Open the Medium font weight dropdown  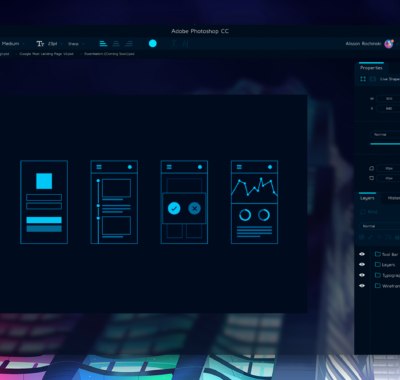12,44
